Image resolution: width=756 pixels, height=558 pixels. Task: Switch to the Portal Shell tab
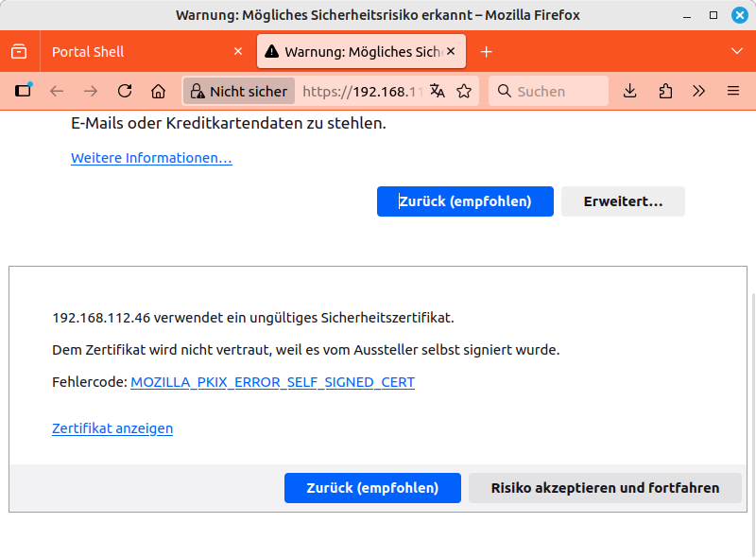pyautogui.click(x=132, y=52)
